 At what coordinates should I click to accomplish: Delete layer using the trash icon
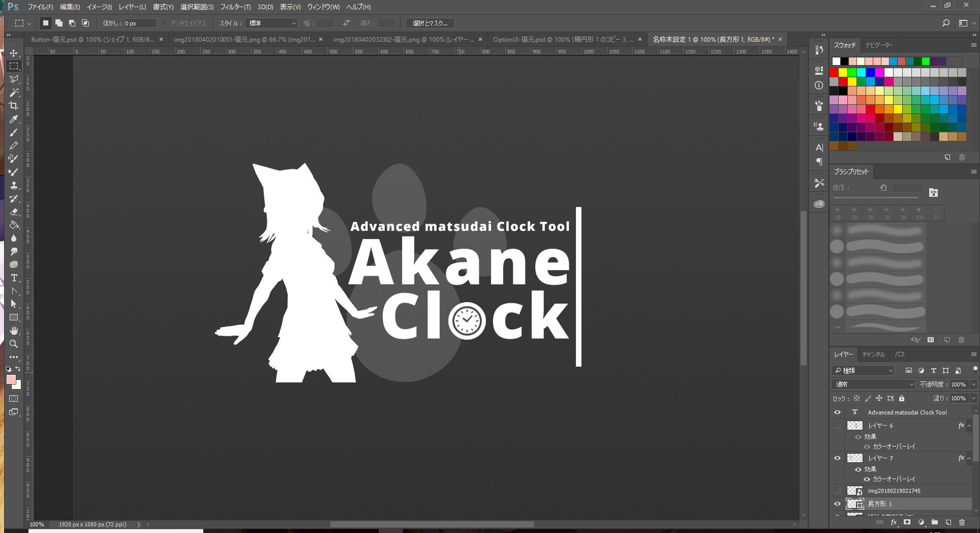962,522
